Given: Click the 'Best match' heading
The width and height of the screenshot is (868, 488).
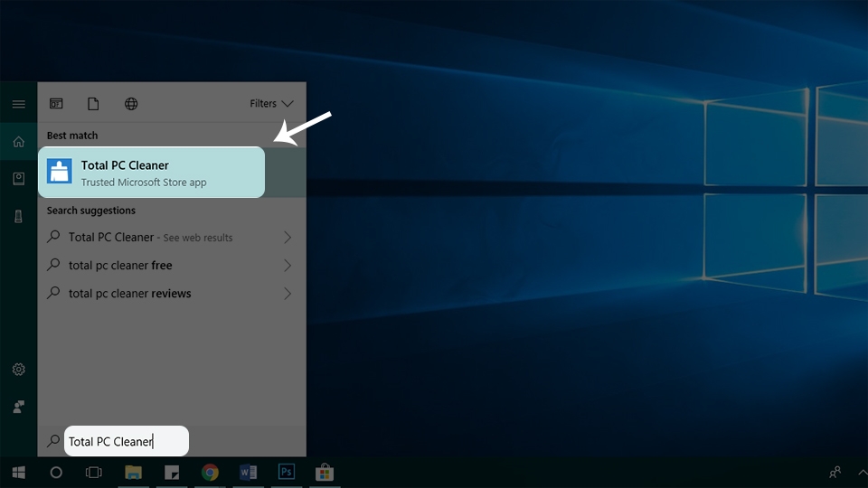Looking at the screenshot, I should 72,136.
